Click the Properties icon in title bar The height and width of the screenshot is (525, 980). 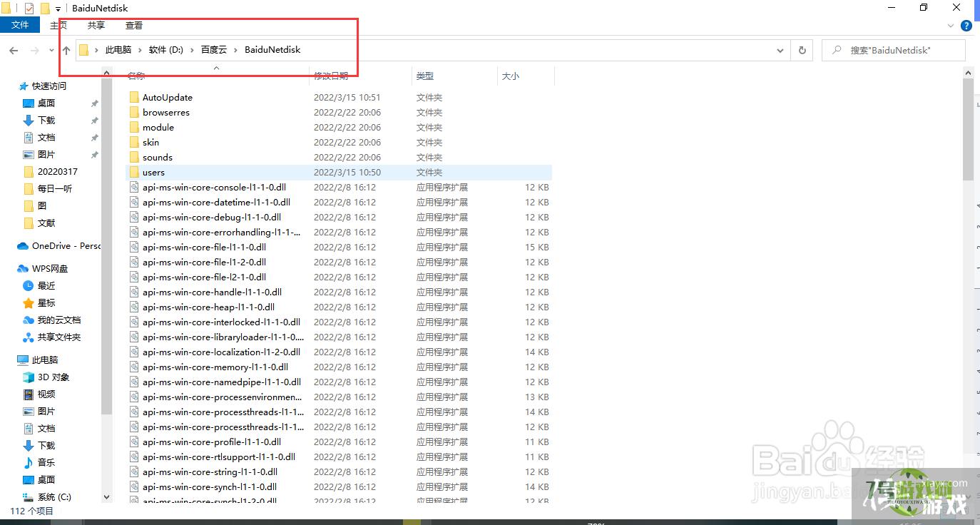29,9
